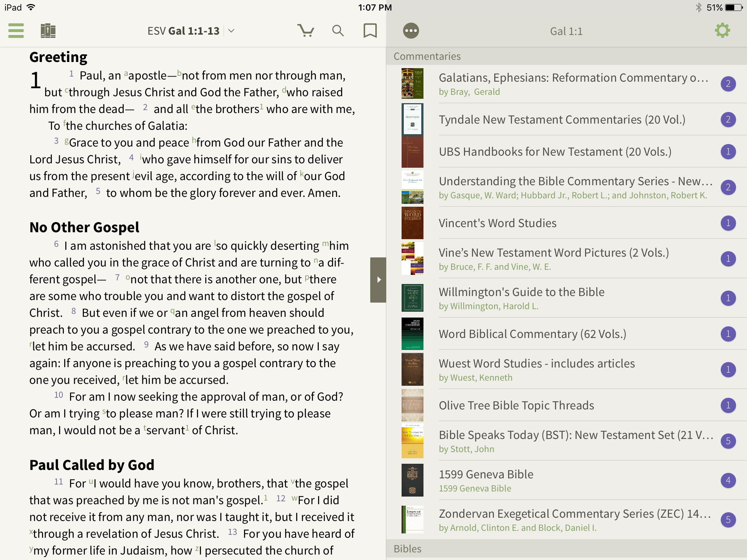Viewport: 747px width, 560px height.
Task: Tap verse number 10 marker
Action: click(59, 395)
